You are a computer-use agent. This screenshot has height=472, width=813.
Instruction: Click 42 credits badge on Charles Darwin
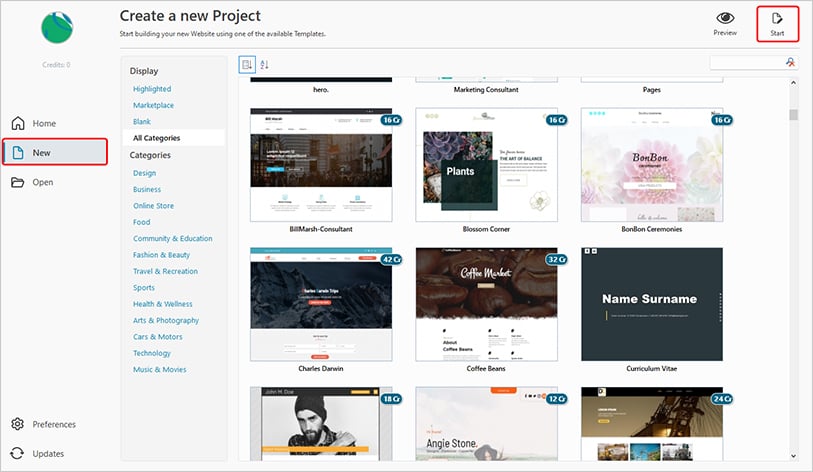391,259
